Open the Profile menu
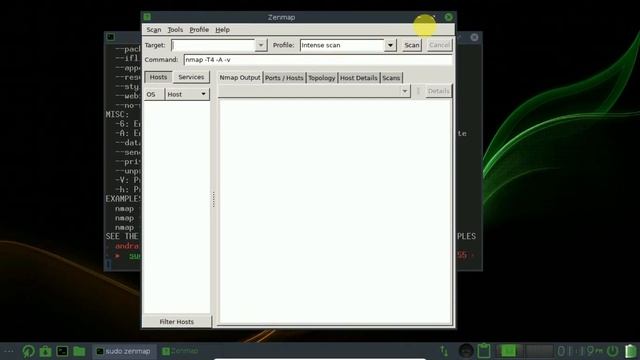 coord(199,30)
